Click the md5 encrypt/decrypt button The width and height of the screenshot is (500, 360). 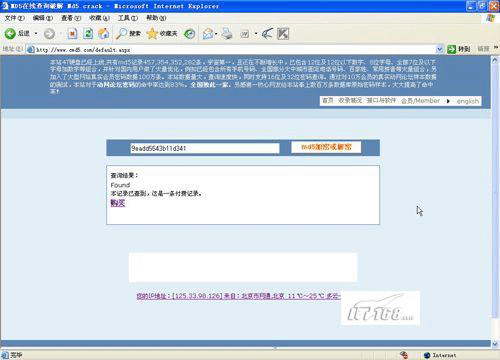pyautogui.click(x=326, y=147)
